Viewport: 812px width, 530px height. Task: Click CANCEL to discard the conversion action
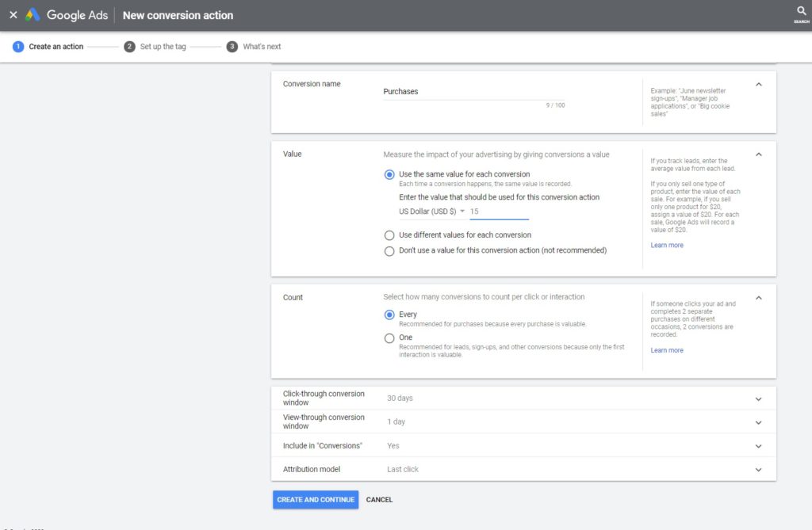pyautogui.click(x=379, y=499)
